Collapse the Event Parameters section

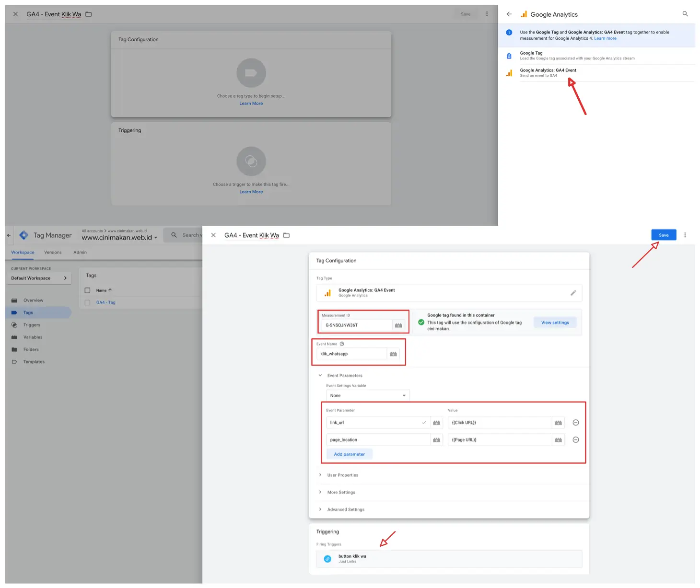click(x=320, y=376)
